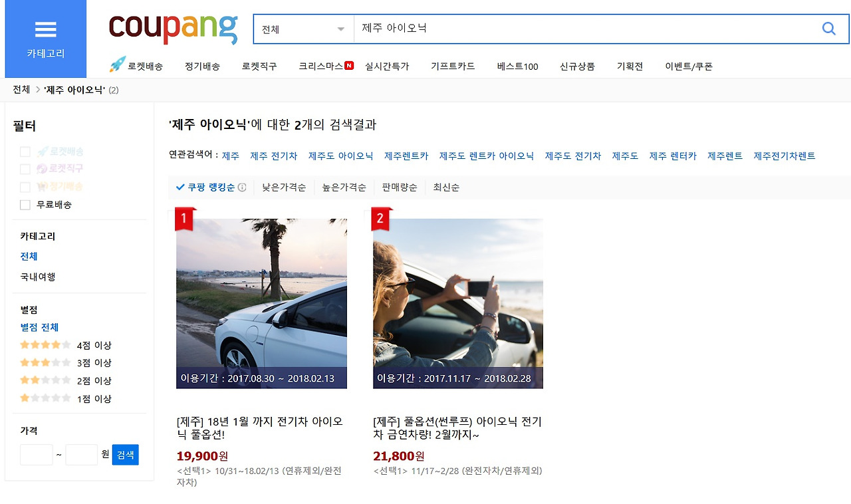Click the 정기배송 icon in the filter panel
Image resolution: width=851 pixels, height=504 pixels.
(41, 188)
